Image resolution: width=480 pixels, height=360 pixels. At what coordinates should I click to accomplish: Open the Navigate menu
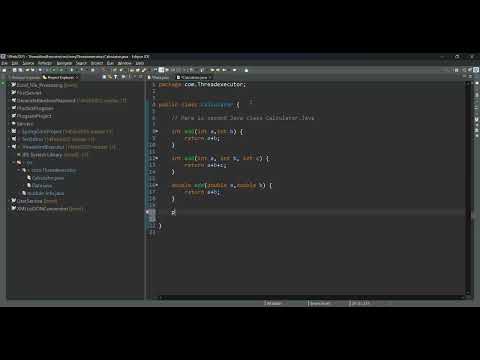pyautogui.click(x=64, y=63)
